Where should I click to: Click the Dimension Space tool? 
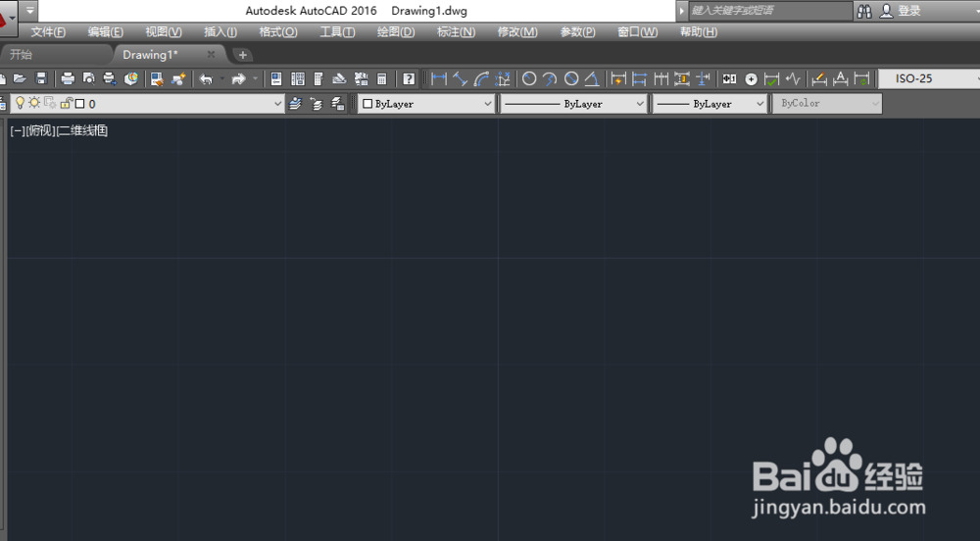click(682, 78)
